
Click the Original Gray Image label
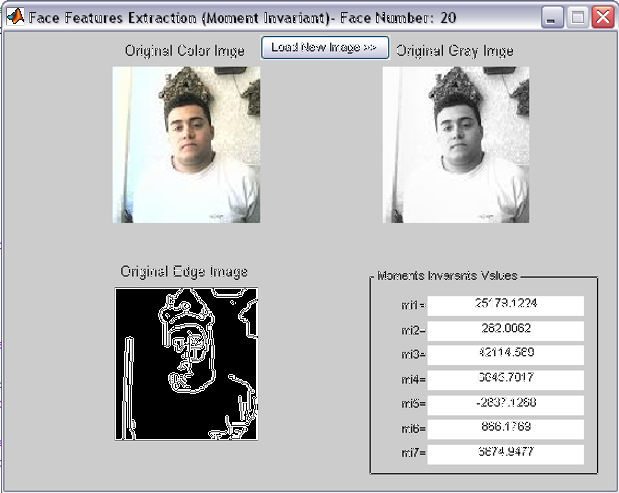pos(455,51)
